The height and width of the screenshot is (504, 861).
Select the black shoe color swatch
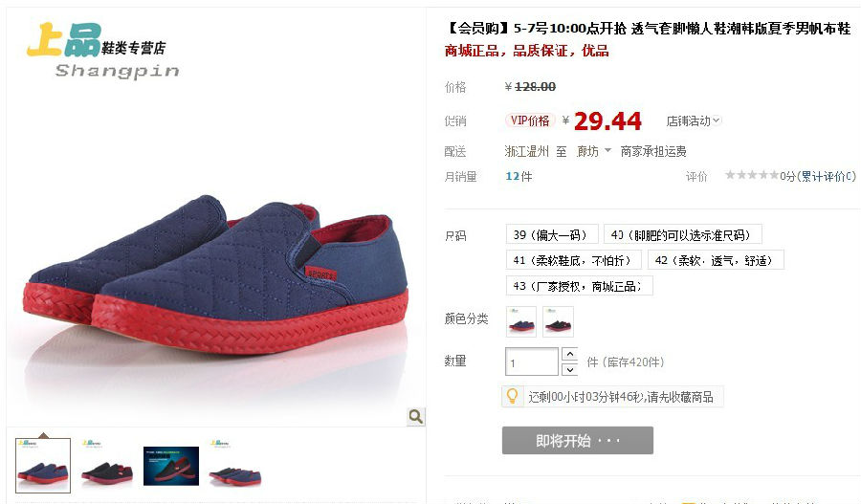click(x=558, y=321)
